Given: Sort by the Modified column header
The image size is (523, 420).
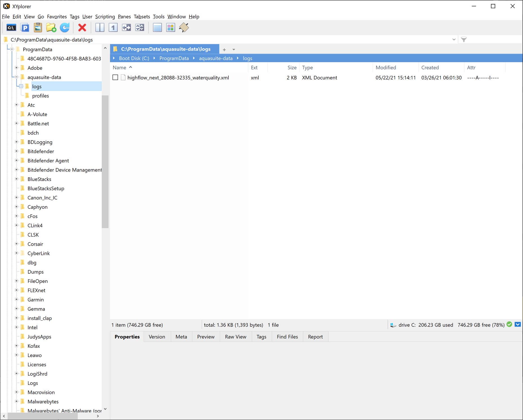Looking at the screenshot, I should 396,67.
